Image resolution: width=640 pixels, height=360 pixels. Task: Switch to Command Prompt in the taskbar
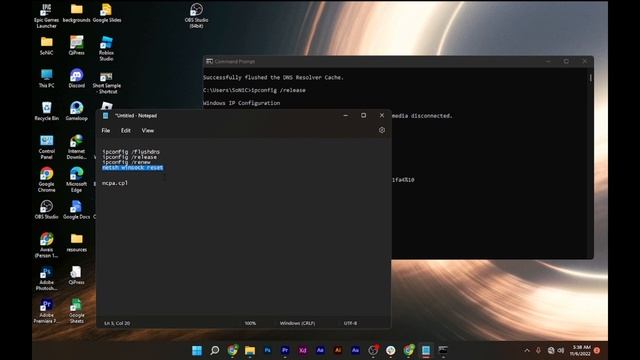(x=443, y=350)
